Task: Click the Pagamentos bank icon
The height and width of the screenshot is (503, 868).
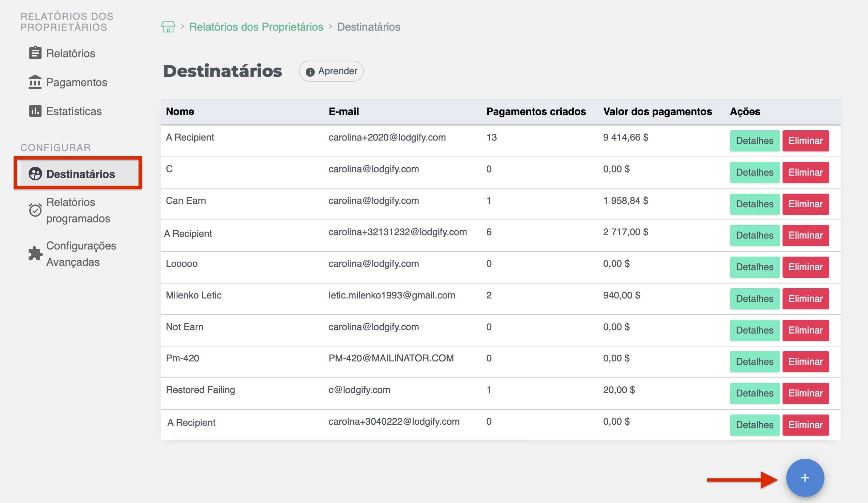Action: (x=35, y=82)
